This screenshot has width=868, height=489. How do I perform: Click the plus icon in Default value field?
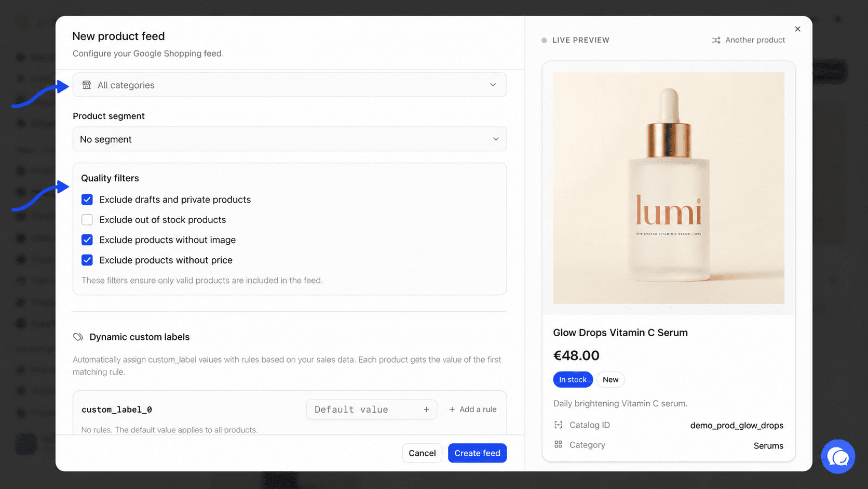click(x=426, y=409)
